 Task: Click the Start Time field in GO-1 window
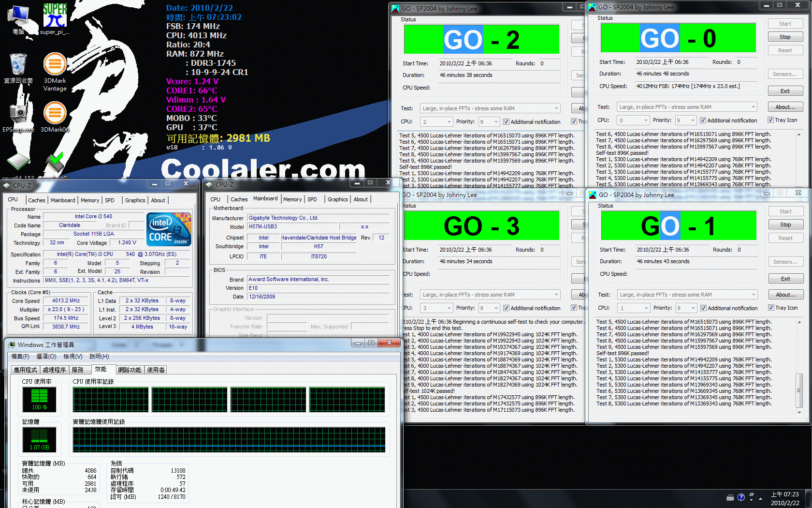click(671, 250)
